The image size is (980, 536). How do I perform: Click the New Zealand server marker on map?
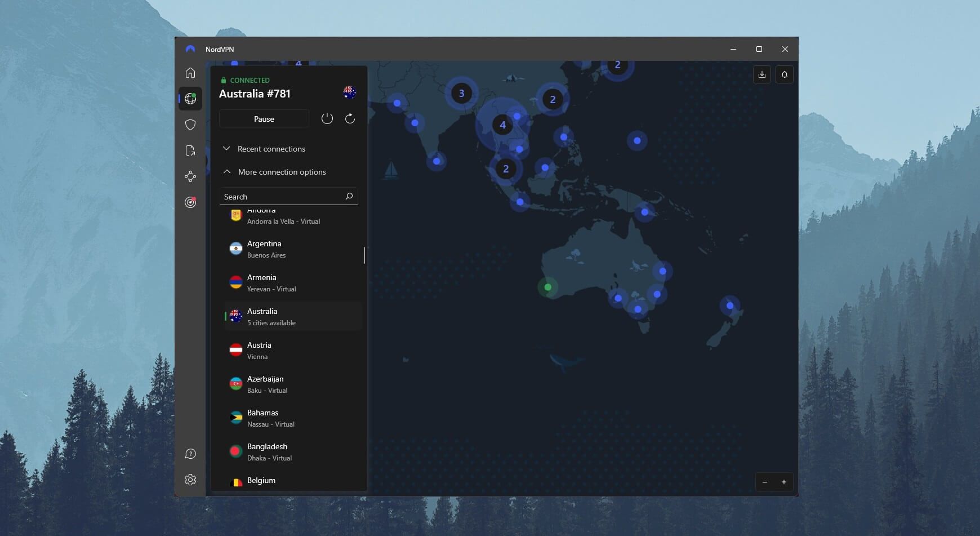pyautogui.click(x=729, y=305)
